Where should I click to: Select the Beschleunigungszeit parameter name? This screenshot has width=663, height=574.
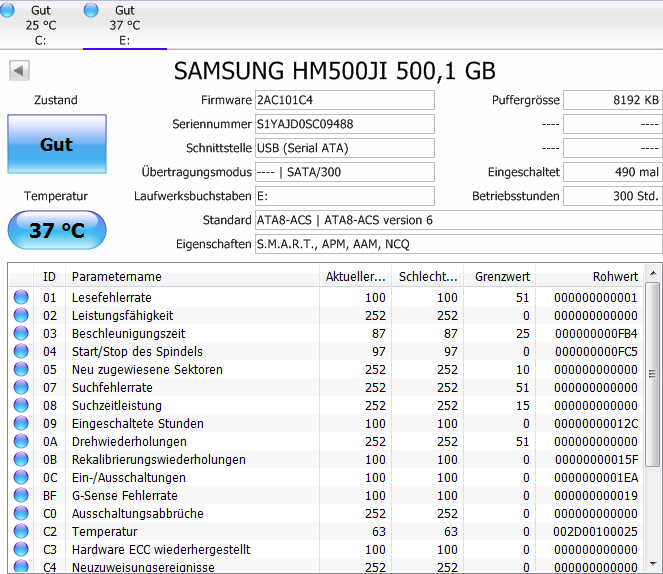[129, 333]
